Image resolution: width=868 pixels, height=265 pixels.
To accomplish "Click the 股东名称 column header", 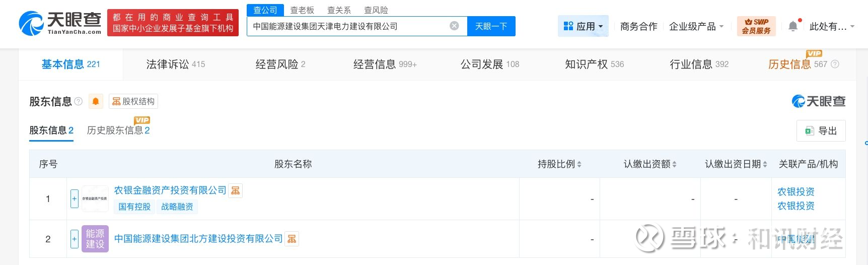I will [293, 164].
